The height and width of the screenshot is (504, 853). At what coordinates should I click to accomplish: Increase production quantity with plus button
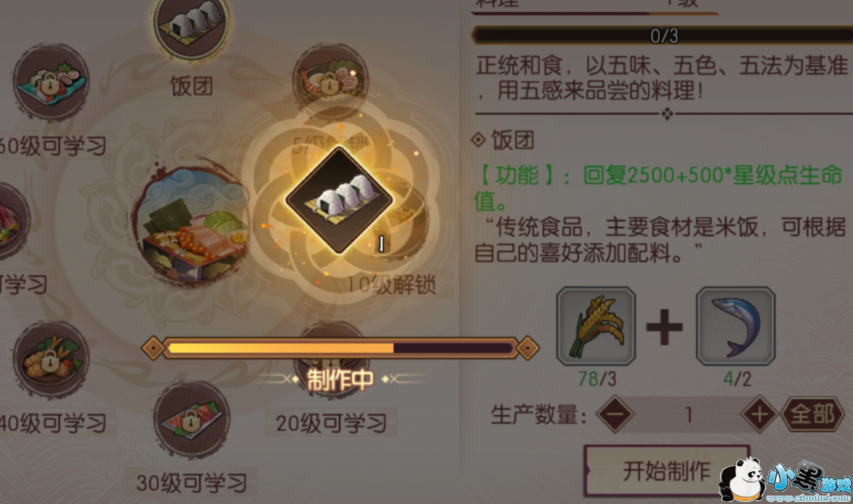point(760,415)
